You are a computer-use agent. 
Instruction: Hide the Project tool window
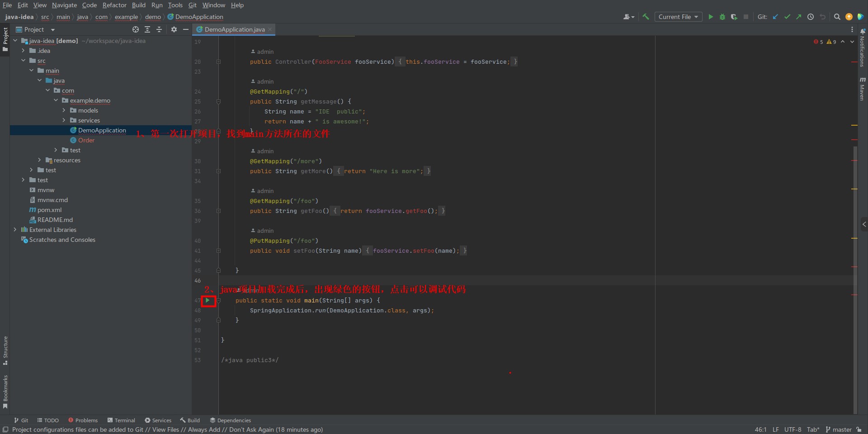click(185, 29)
